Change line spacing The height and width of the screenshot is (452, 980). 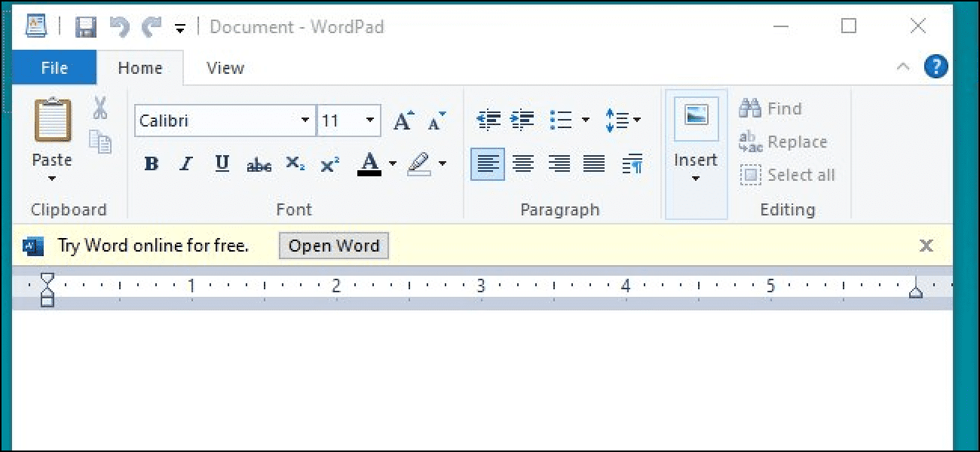tap(623, 121)
